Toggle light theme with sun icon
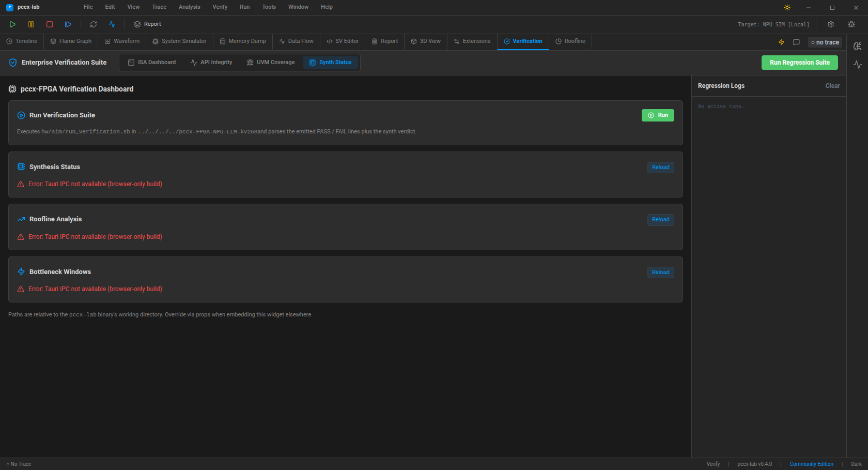 click(x=787, y=7)
